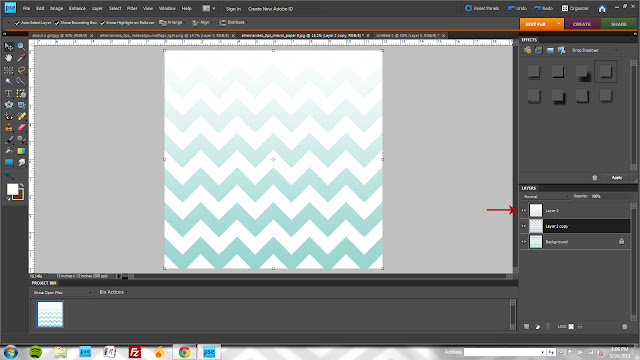Select the Gradient tool
640x360 pixels.
click(x=21, y=151)
